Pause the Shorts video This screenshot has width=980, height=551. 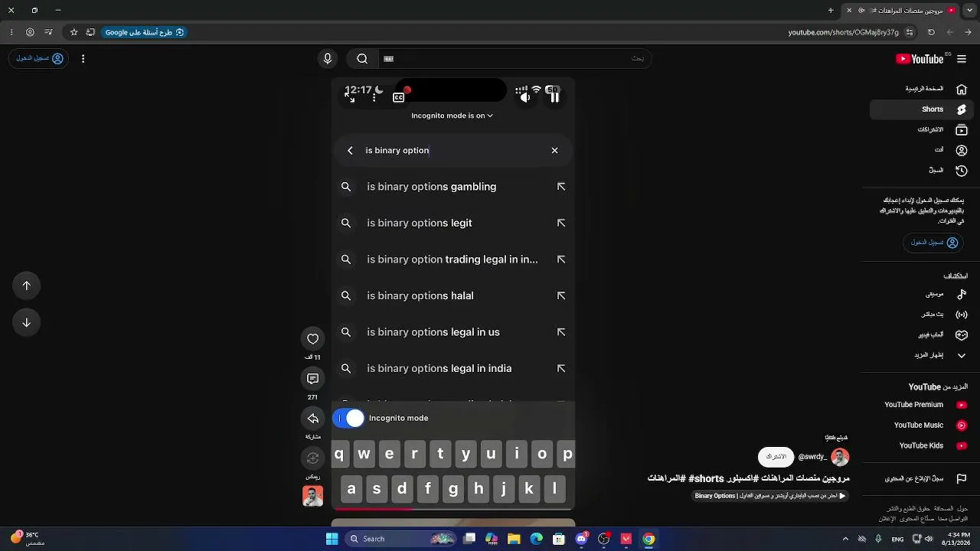click(x=554, y=97)
